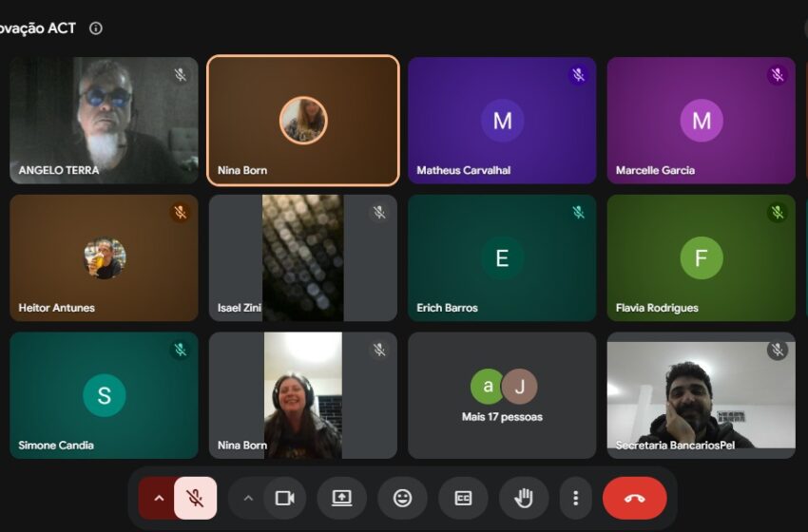Click muted mic icon on Heitor Antunes tile
Image resolution: width=808 pixels, height=532 pixels.
pyautogui.click(x=181, y=212)
